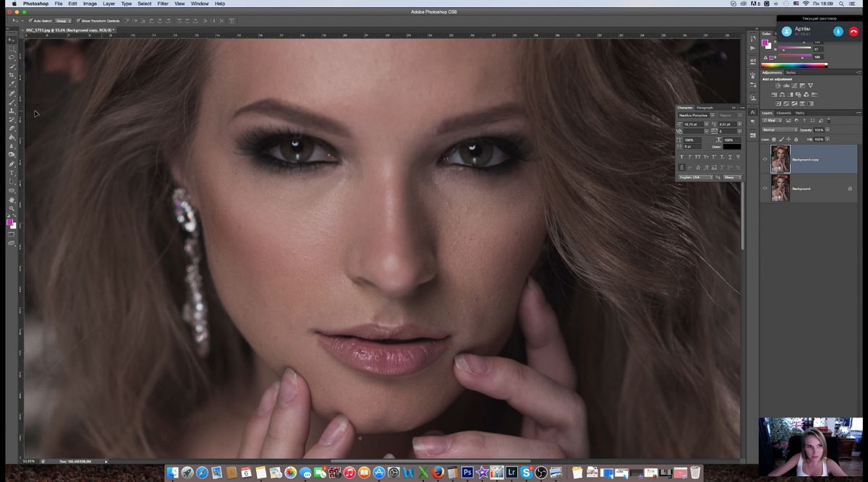Toggle Faux Bold in Character panel
The height and width of the screenshot is (482, 868).
pyautogui.click(x=682, y=157)
